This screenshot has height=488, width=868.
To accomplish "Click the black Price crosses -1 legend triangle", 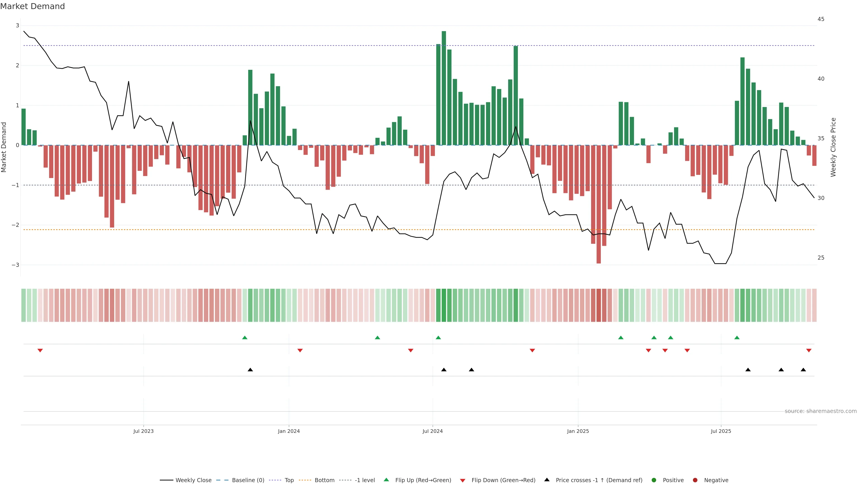I will [547, 480].
